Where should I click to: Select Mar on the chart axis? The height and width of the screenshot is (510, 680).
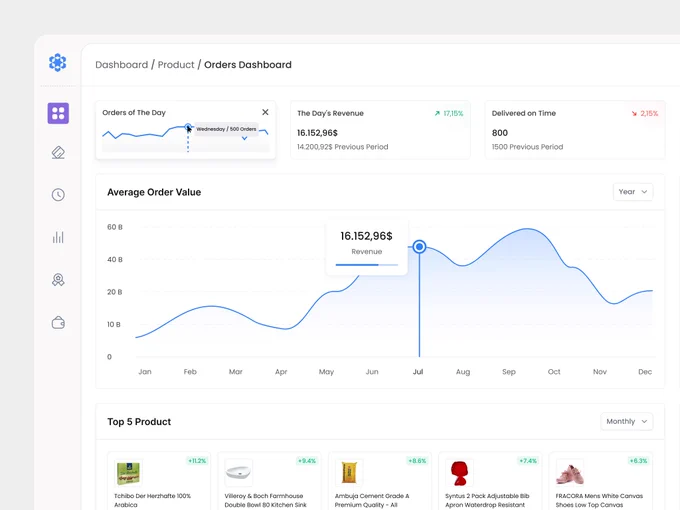click(x=235, y=372)
